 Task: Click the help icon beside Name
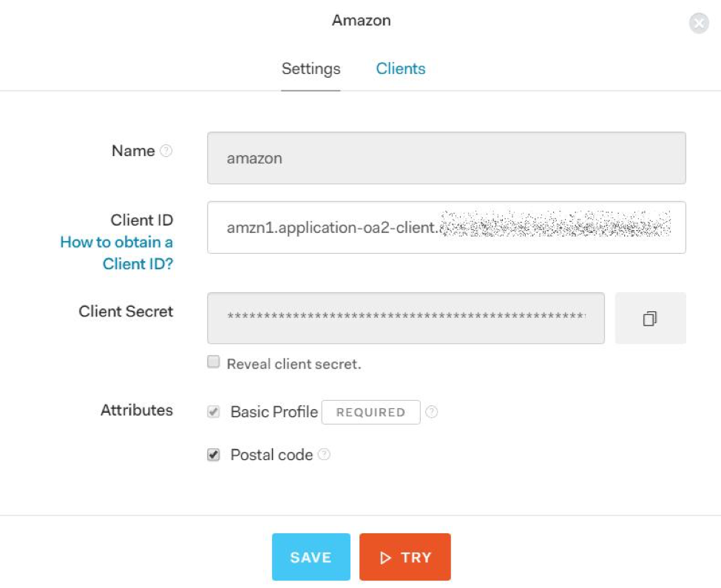click(x=166, y=151)
